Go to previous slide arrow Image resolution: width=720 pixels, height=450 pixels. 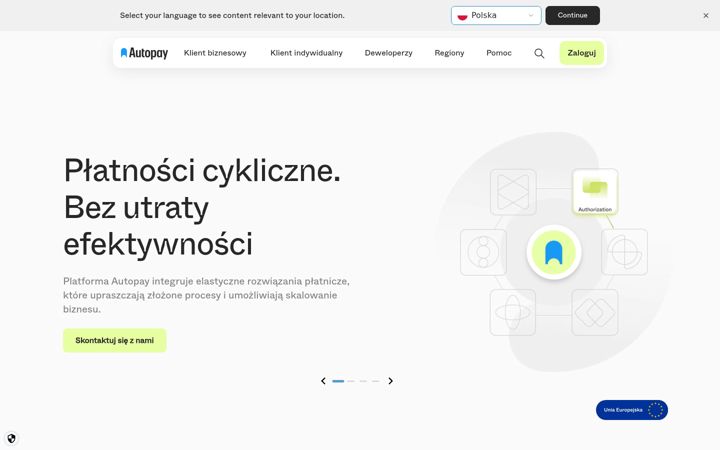click(323, 381)
